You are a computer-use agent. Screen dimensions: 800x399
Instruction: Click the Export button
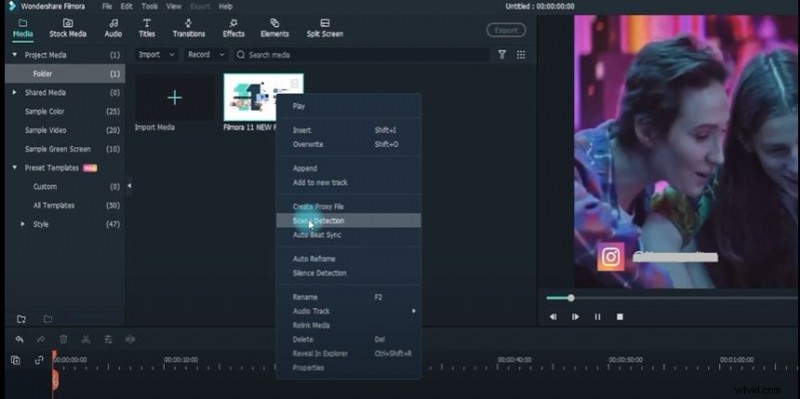[506, 30]
